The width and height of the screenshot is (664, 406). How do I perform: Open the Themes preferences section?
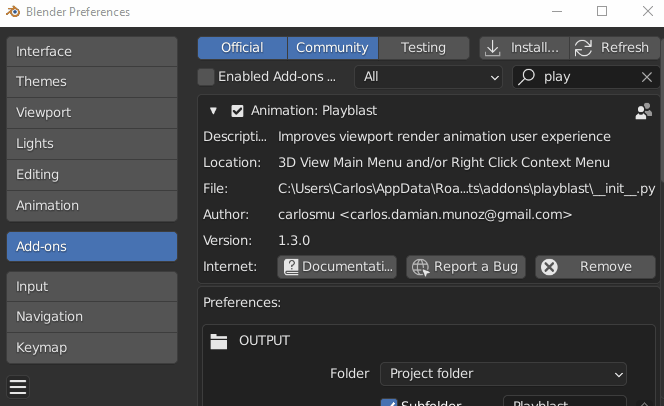pyautogui.click(x=92, y=82)
